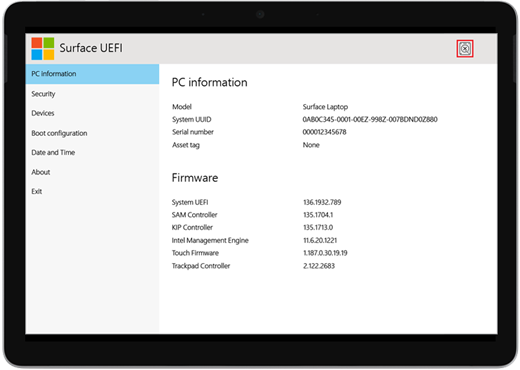Click the Microsoft logo in header

(43, 49)
